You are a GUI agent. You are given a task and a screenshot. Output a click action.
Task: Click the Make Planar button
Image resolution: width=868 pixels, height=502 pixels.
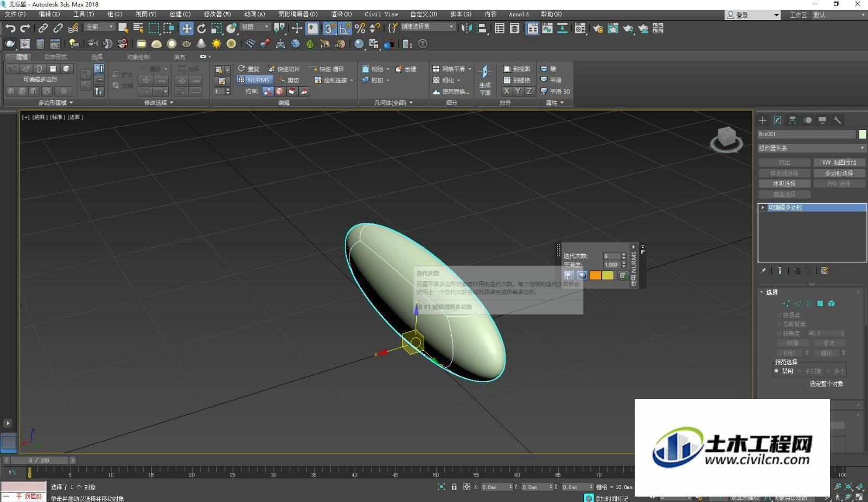(x=485, y=80)
